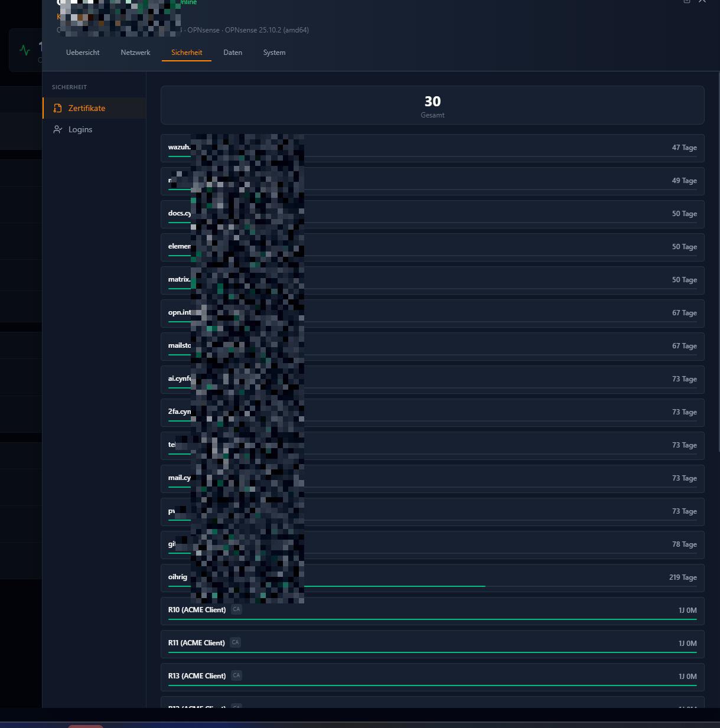Click 67 Tage in the mailsto row
Screen dimensions: 720x728
pyautogui.click(x=684, y=346)
